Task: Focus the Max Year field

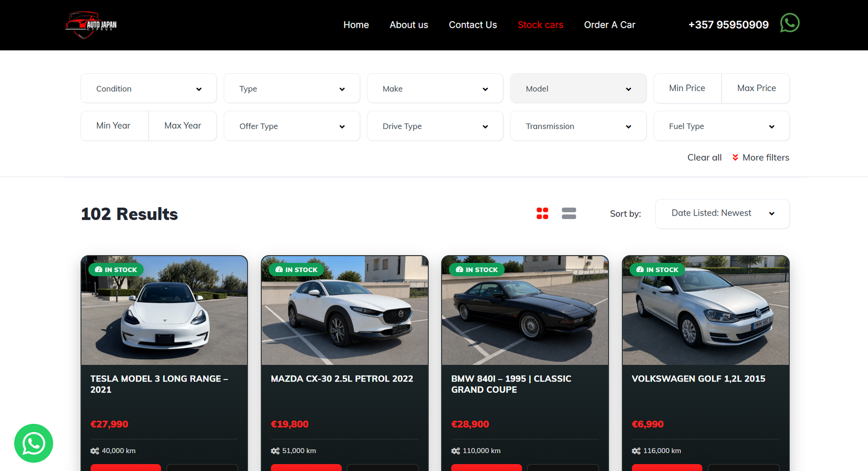Action: click(183, 126)
